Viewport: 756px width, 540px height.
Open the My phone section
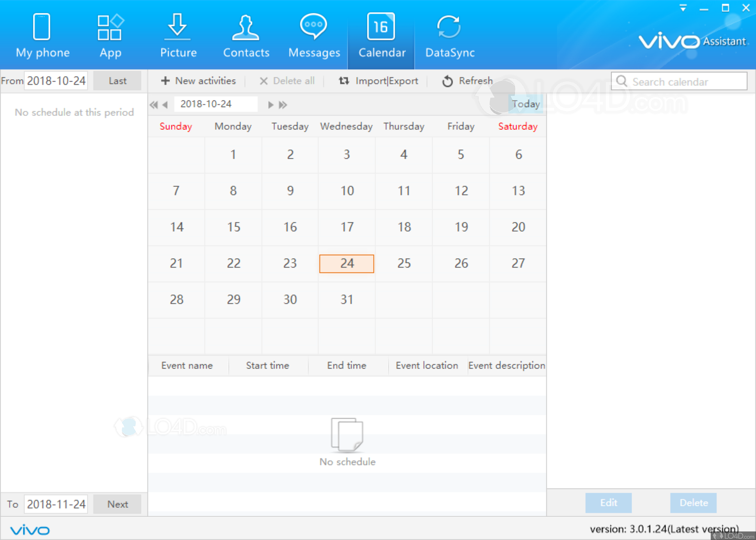pyautogui.click(x=43, y=35)
